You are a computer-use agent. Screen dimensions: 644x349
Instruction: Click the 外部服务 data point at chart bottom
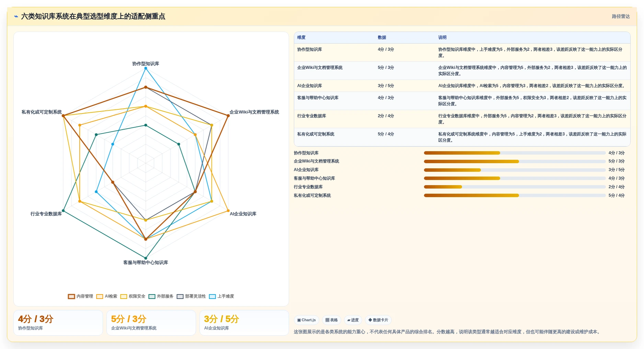click(x=146, y=258)
